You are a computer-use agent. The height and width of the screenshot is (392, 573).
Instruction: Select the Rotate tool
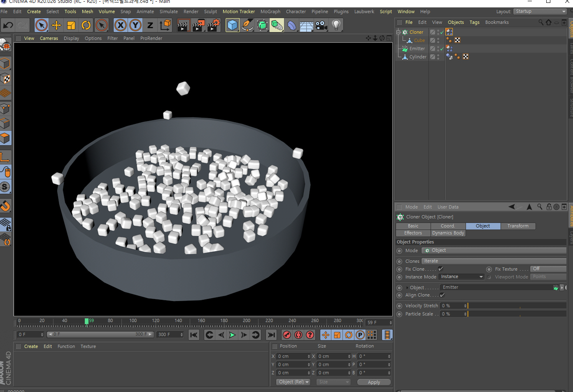pos(86,26)
